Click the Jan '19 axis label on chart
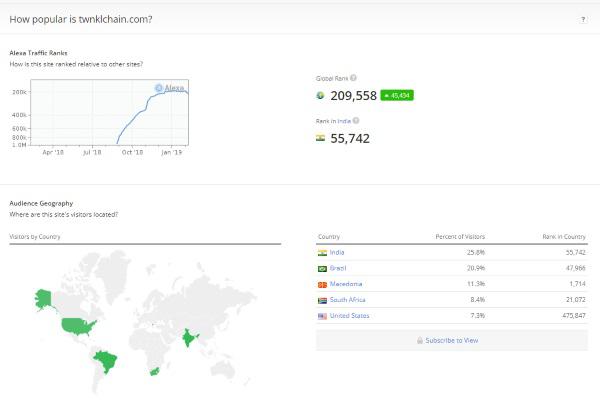 (171, 152)
